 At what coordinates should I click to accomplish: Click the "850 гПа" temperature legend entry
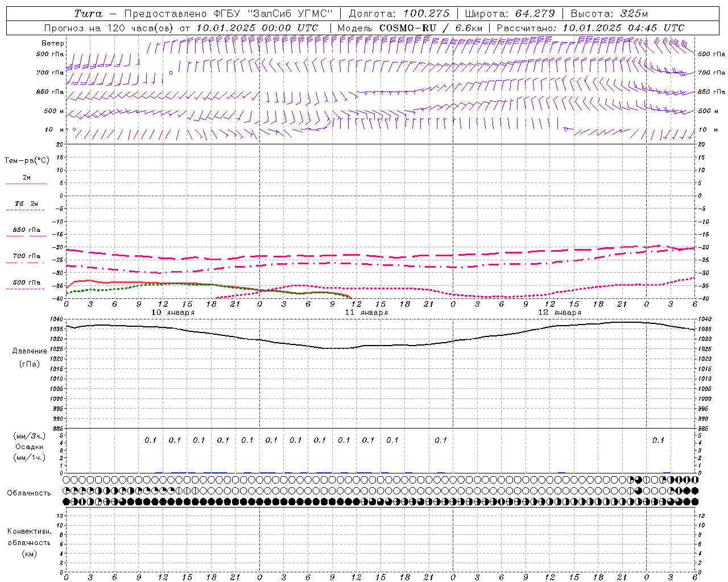point(27,230)
